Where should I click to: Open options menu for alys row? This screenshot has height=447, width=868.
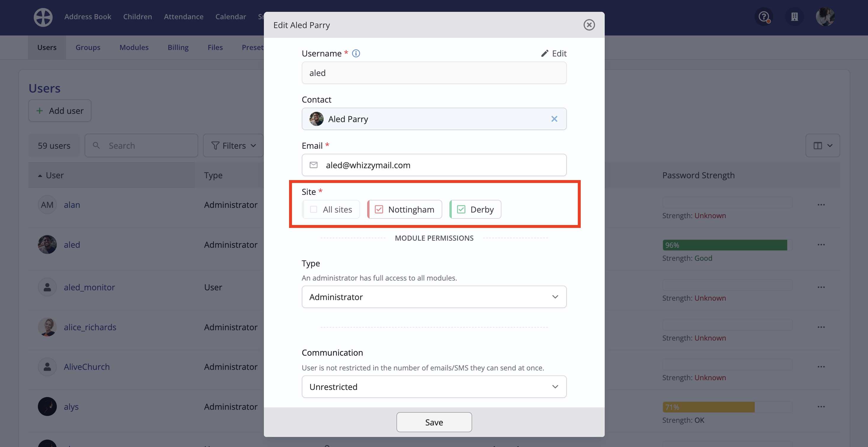coord(821,406)
